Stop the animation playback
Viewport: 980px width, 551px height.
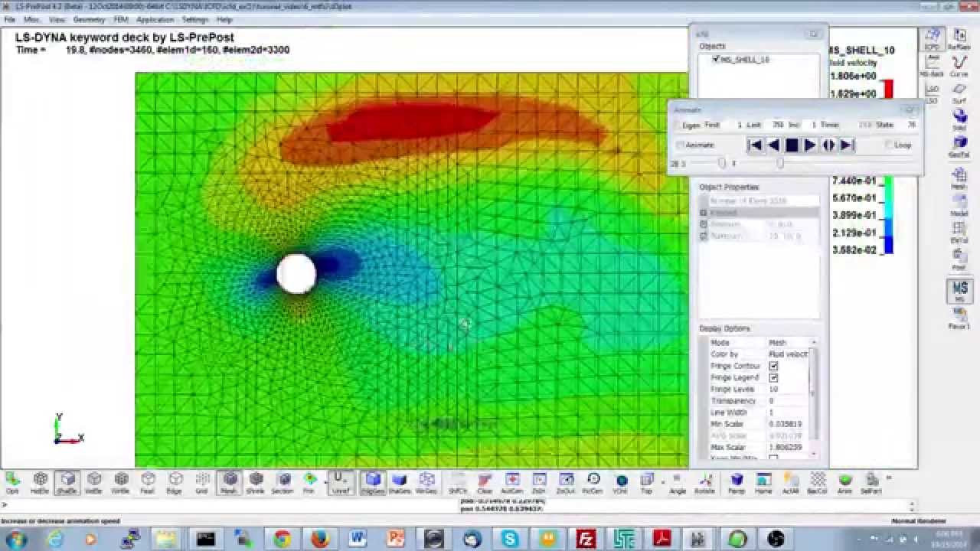792,145
